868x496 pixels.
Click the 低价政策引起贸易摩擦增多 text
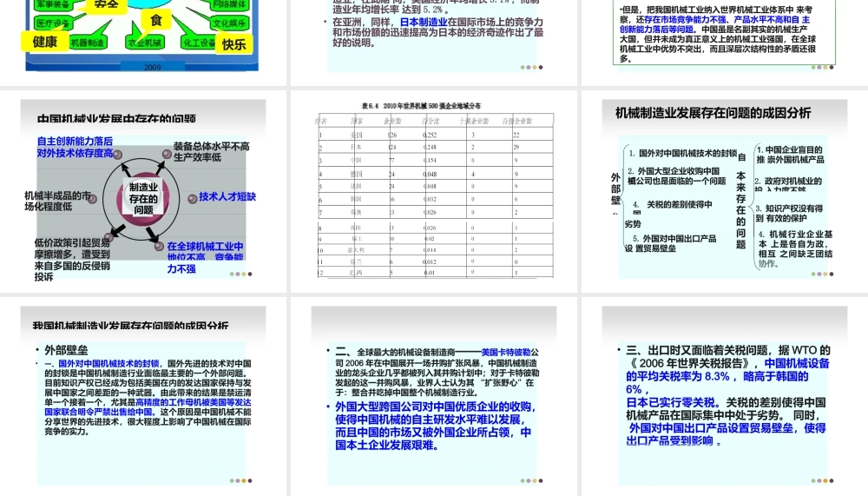(72, 248)
